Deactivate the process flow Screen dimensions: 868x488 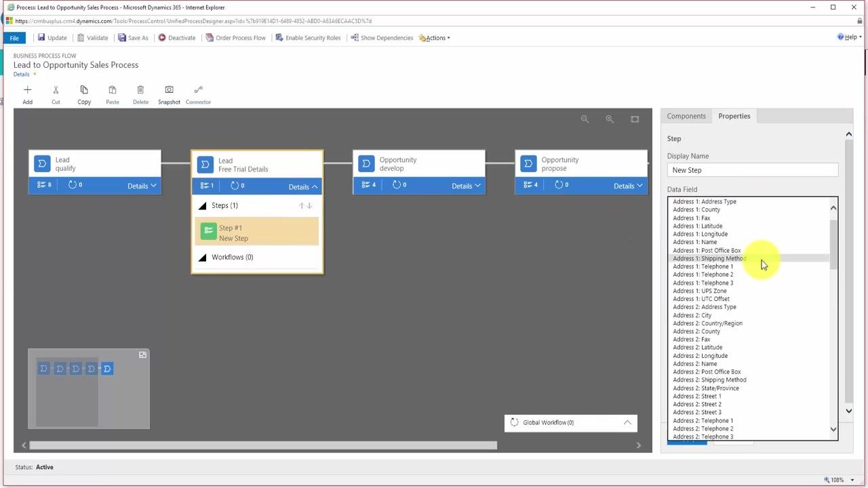tap(177, 38)
